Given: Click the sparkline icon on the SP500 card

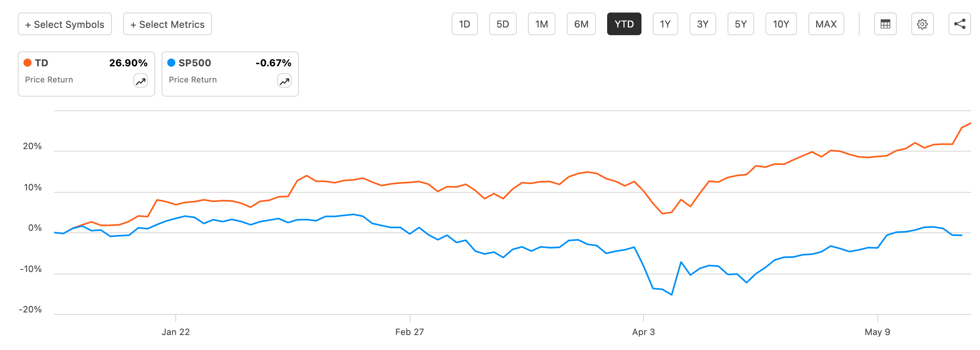Looking at the screenshot, I should click(284, 81).
